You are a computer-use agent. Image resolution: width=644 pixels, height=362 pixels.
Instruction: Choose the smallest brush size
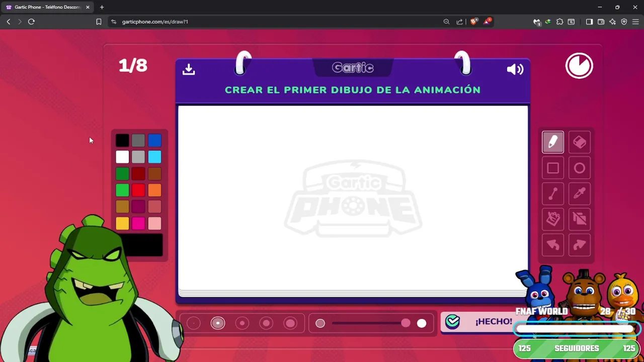[x=194, y=323]
